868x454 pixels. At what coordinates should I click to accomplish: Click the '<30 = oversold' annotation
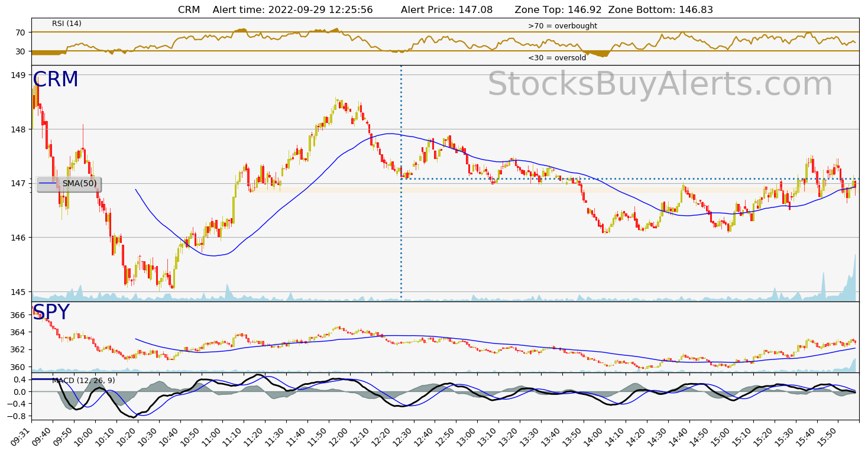(x=557, y=58)
